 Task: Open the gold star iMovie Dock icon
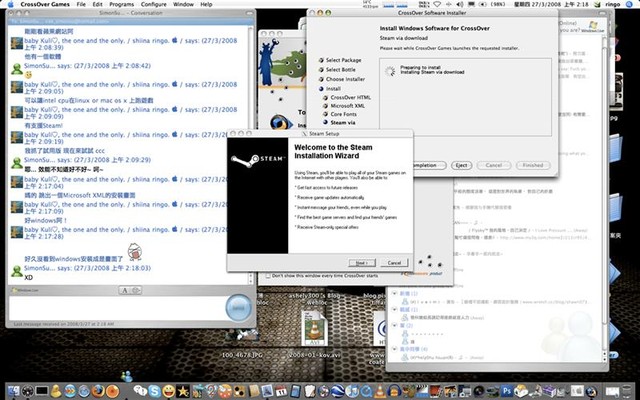pyautogui.click(x=182, y=391)
